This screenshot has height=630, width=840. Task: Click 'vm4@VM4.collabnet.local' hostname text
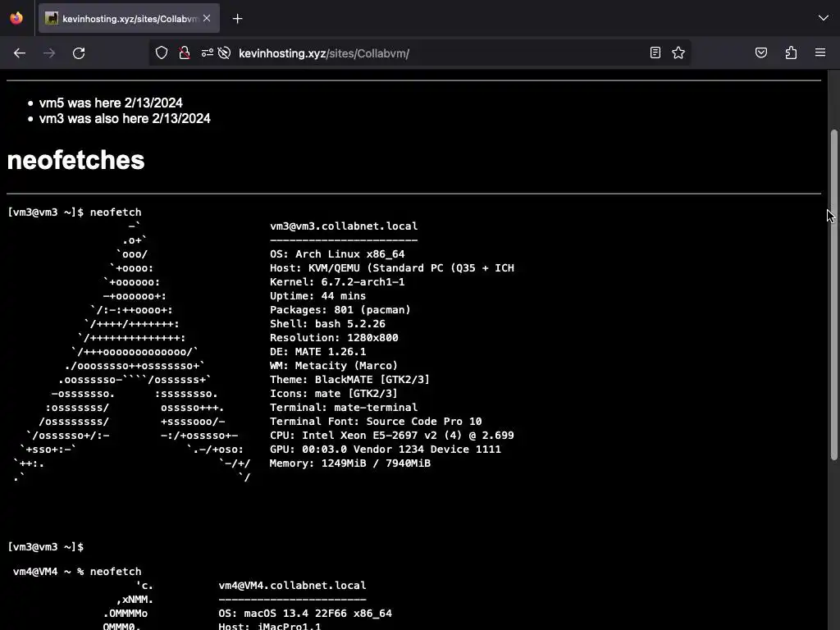(293, 586)
